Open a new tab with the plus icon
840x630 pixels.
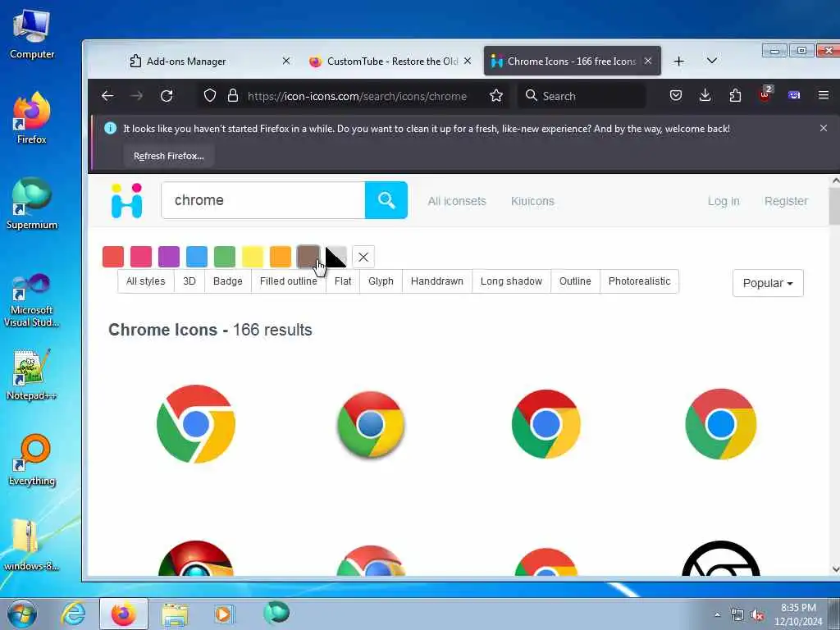(x=678, y=61)
